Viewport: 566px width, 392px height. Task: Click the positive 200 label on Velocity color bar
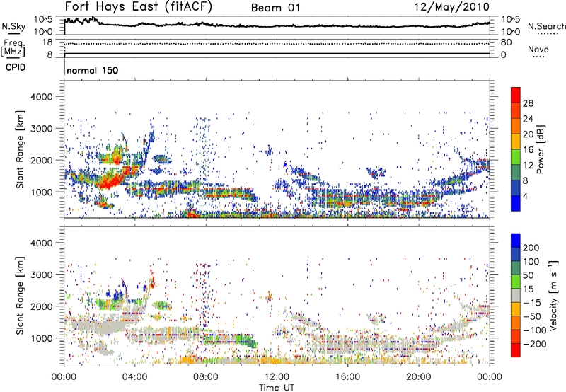coord(531,248)
